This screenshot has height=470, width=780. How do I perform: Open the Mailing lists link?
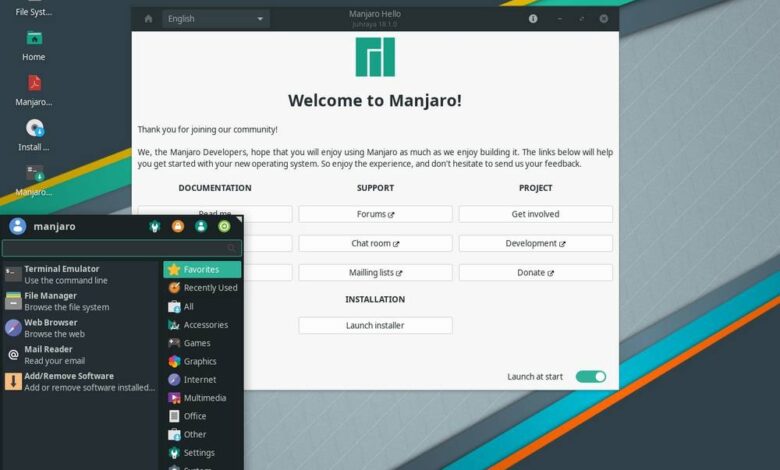375,273
